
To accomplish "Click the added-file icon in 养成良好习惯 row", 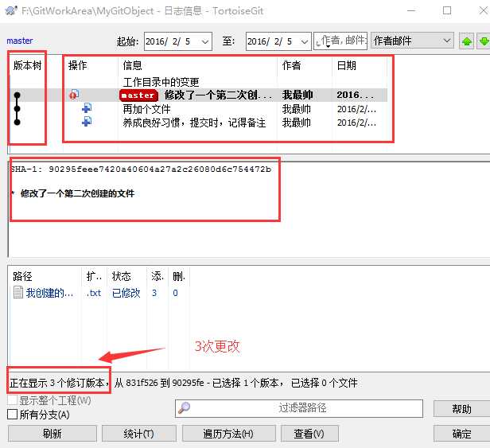I will point(87,121).
